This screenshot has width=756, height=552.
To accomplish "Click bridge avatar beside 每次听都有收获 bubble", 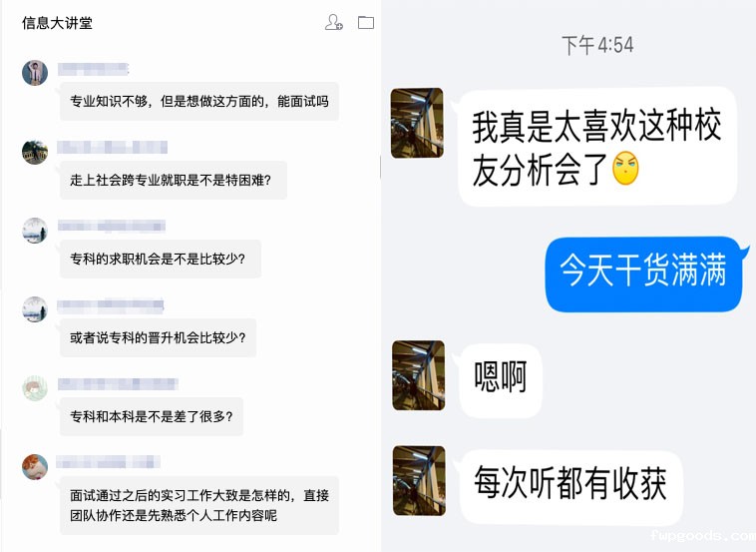I will pos(419,480).
